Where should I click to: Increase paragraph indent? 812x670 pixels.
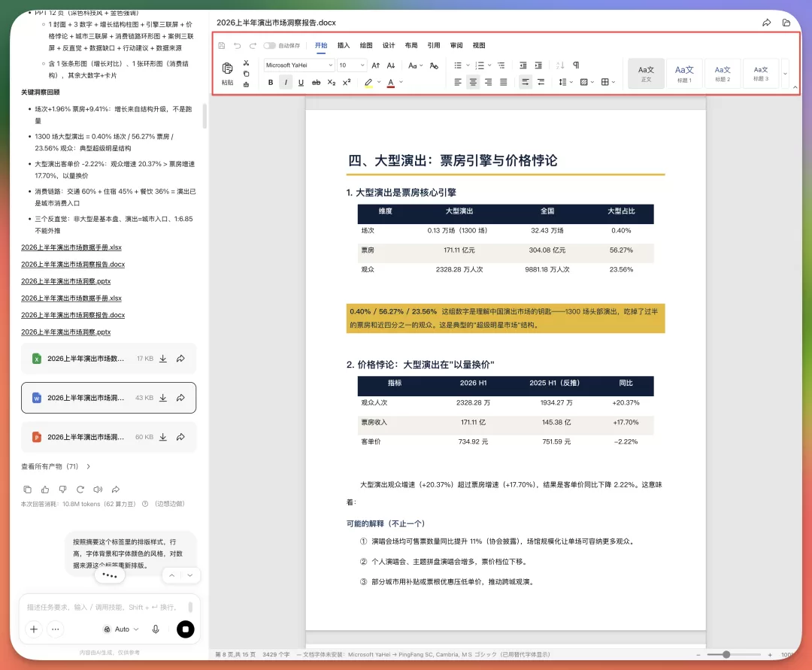tap(538, 65)
